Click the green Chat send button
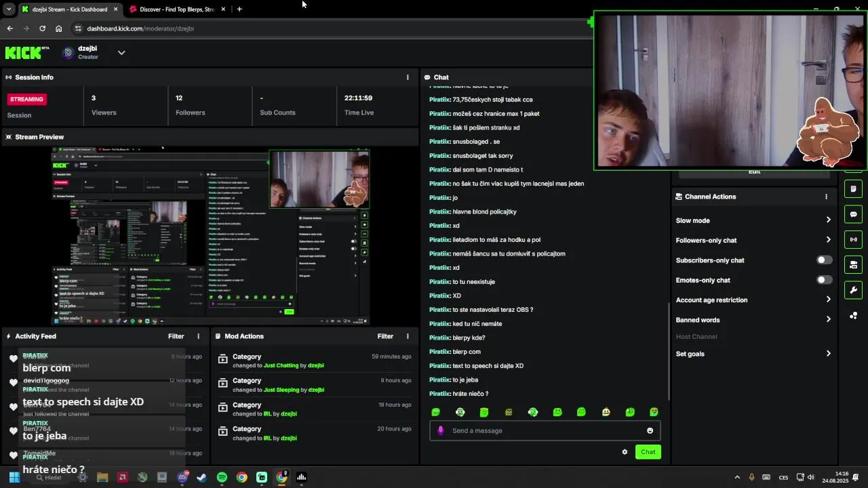This screenshot has height=488, width=868. point(648,452)
